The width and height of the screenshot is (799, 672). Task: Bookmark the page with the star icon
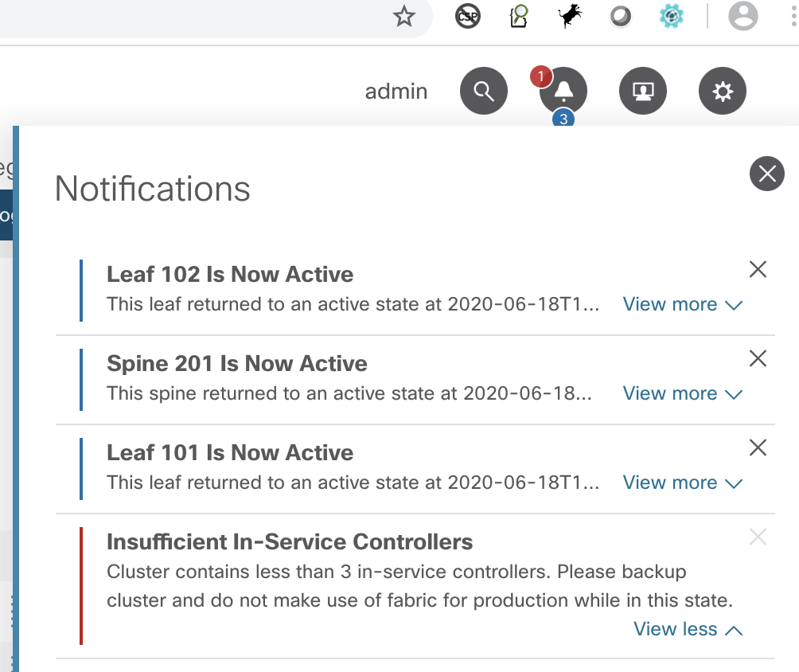pos(404,16)
